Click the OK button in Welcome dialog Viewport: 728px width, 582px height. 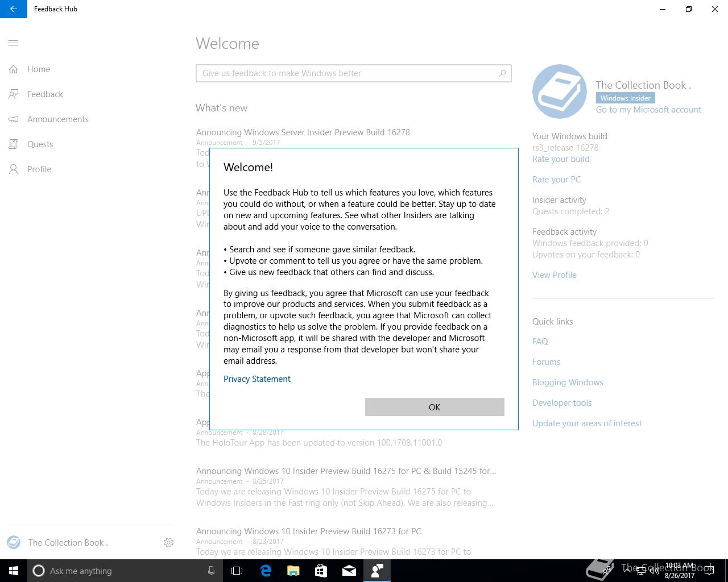pyautogui.click(x=435, y=407)
